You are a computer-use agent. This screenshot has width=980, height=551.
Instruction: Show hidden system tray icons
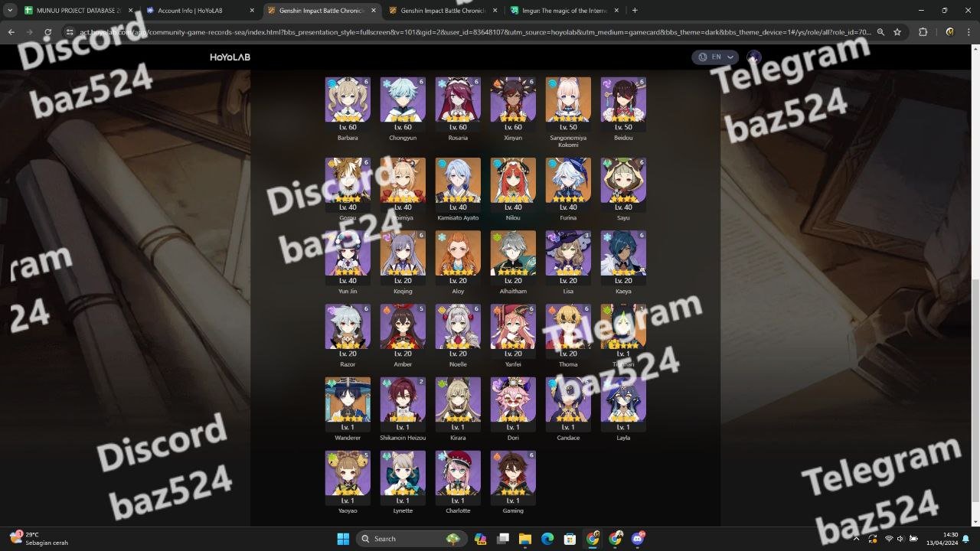pos(856,539)
